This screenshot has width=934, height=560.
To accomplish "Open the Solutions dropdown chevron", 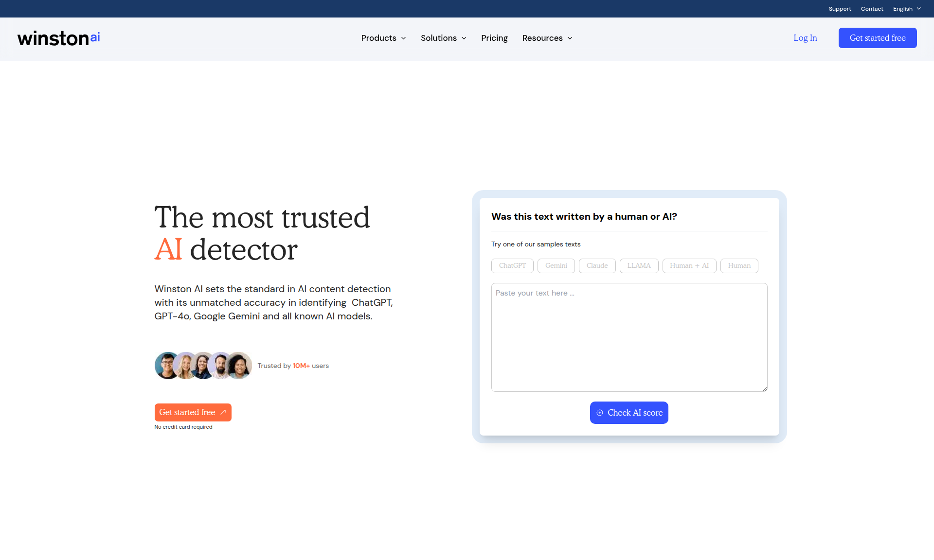I will pos(464,38).
